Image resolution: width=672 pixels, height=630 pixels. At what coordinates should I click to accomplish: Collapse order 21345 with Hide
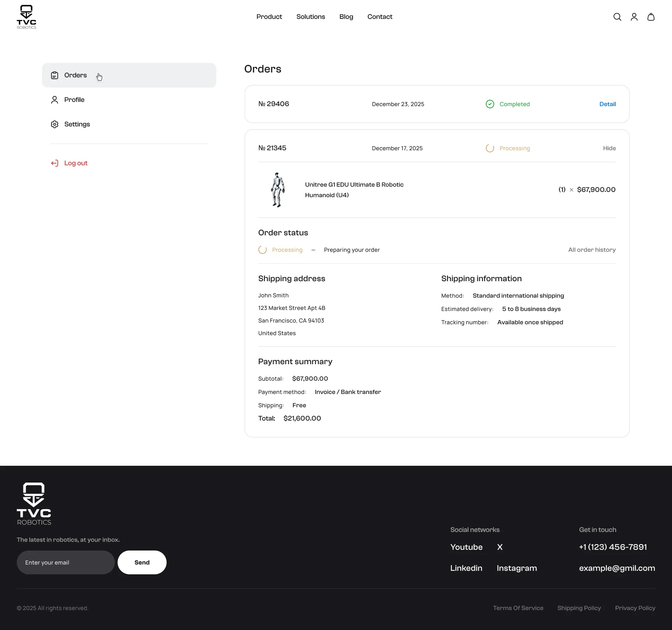(609, 148)
